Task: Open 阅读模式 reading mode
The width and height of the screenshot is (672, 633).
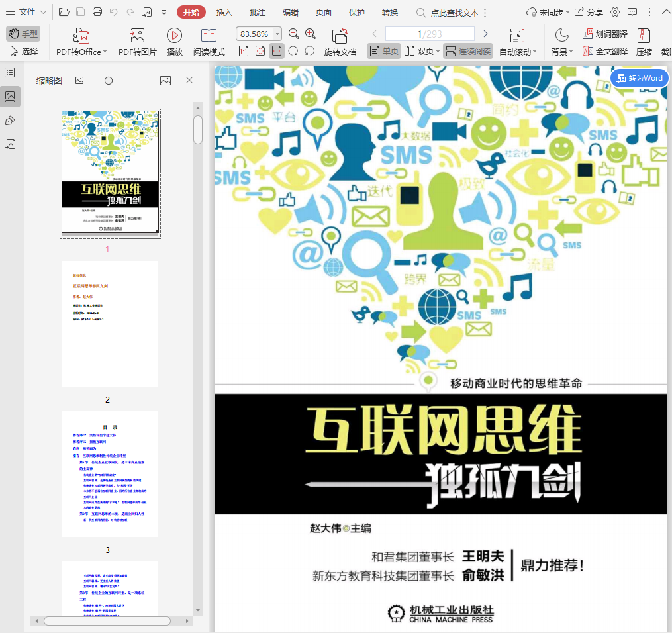Action: click(209, 42)
